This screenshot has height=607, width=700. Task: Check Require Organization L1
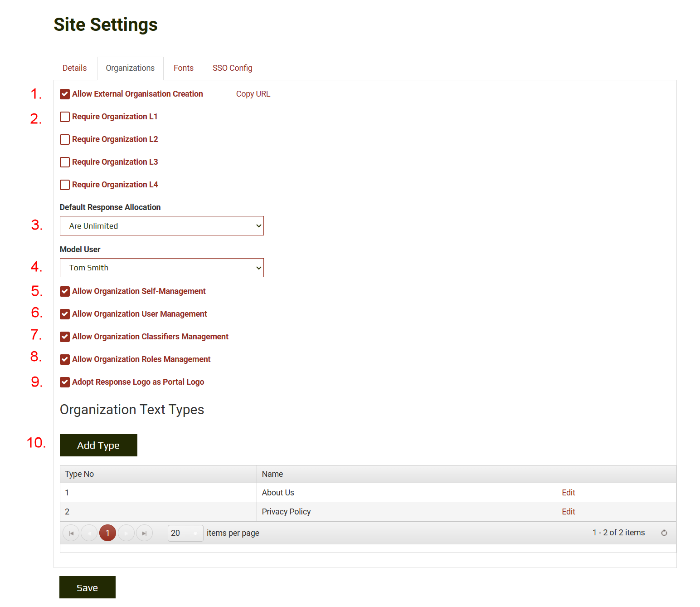click(65, 117)
